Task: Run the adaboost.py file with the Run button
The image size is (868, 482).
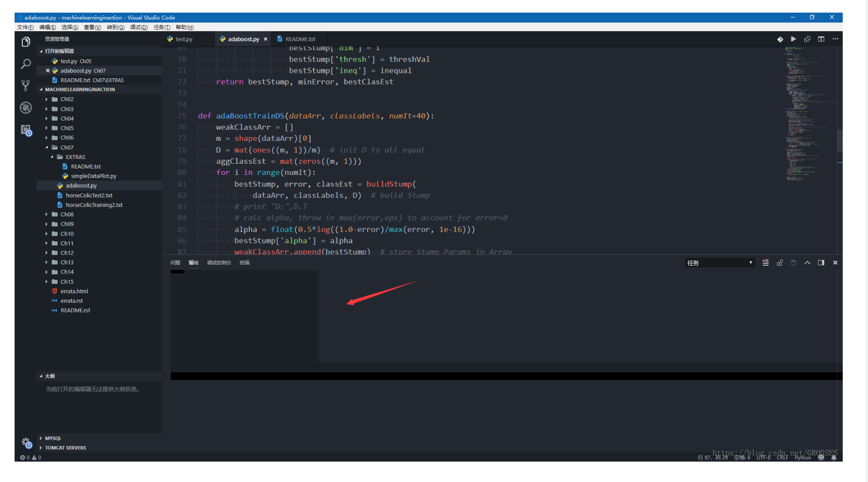Action: 793,39
